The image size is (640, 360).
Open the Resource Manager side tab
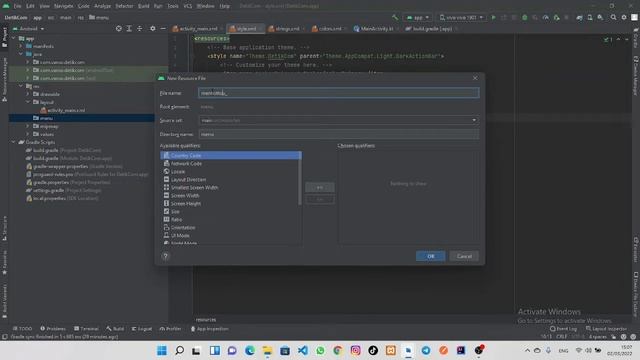4,79
